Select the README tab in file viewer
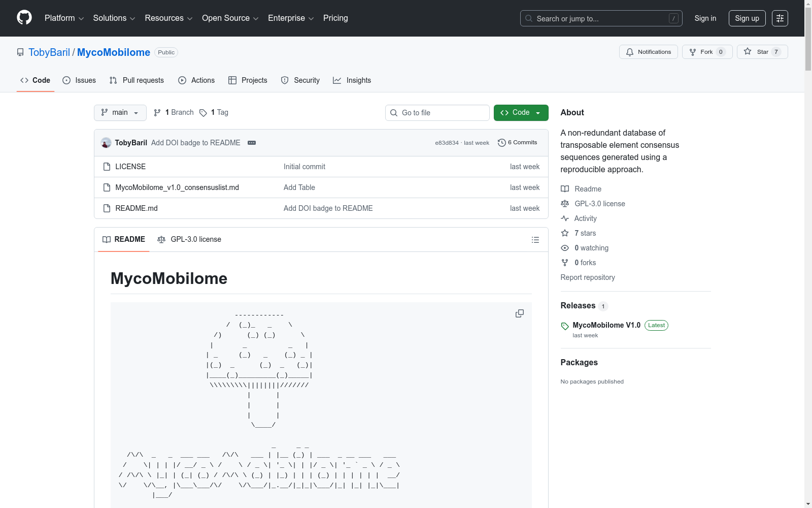The width and height of the screenshot is (812, 508). tap(124, 239)
